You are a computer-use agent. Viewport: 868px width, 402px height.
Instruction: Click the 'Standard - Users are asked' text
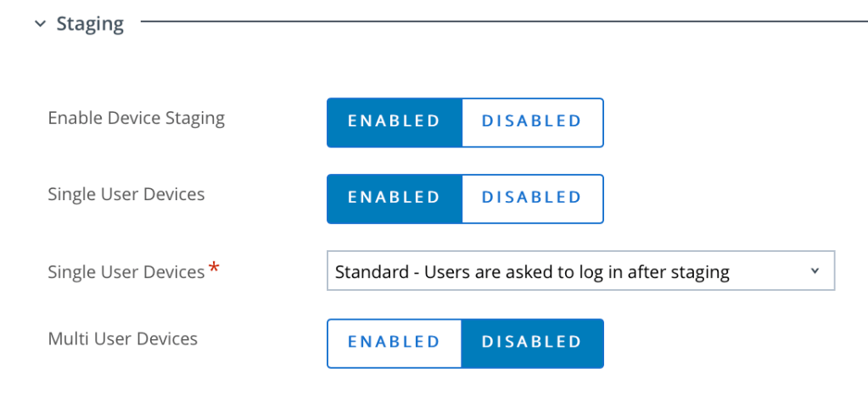[532, 272]
